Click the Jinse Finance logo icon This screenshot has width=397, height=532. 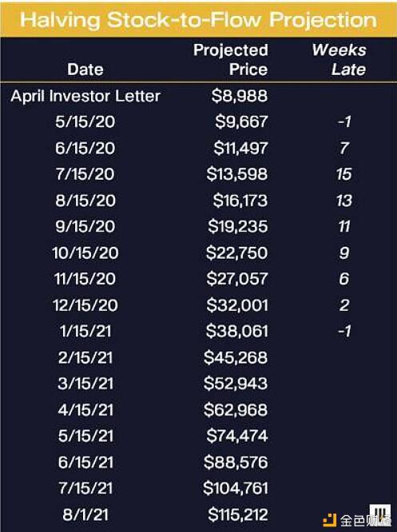click(x=329, y=520)
